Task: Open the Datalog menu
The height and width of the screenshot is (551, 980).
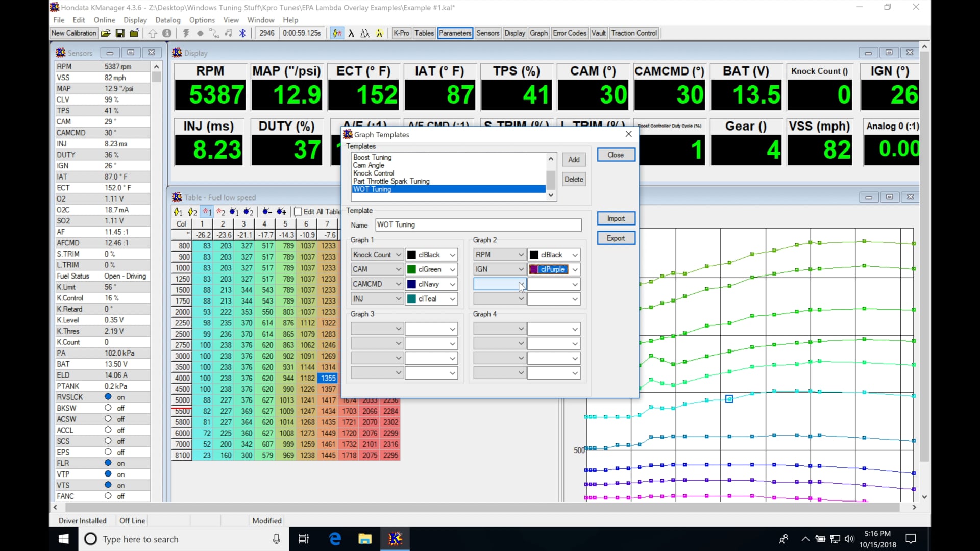Action: (168, 20)
